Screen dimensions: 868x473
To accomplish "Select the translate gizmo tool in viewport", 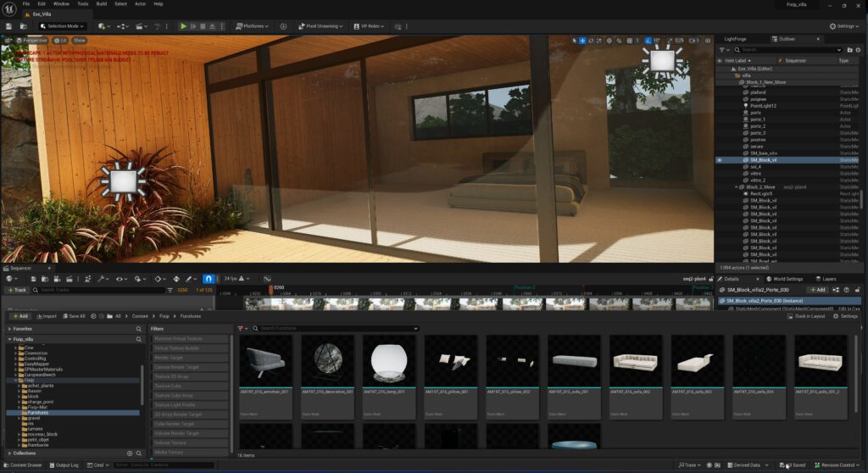I will click(581, 41).
